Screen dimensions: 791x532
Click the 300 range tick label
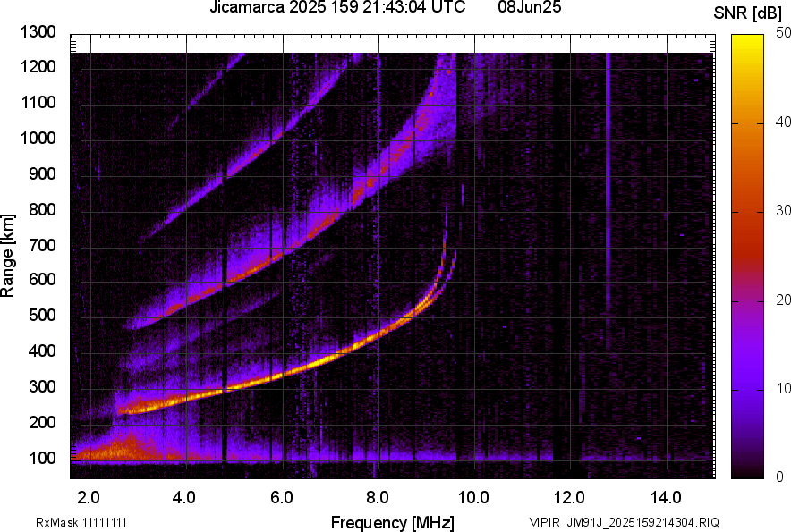(42, 386)
